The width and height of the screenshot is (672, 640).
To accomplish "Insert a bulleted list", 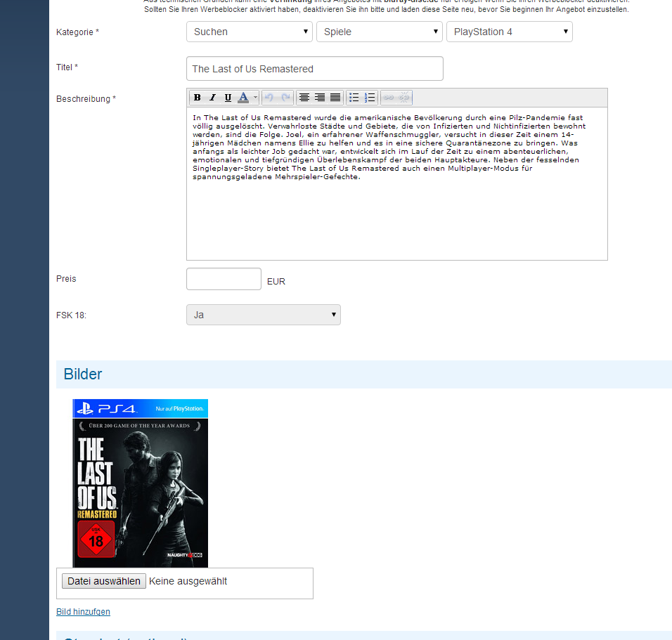I will tap(354, 98).
